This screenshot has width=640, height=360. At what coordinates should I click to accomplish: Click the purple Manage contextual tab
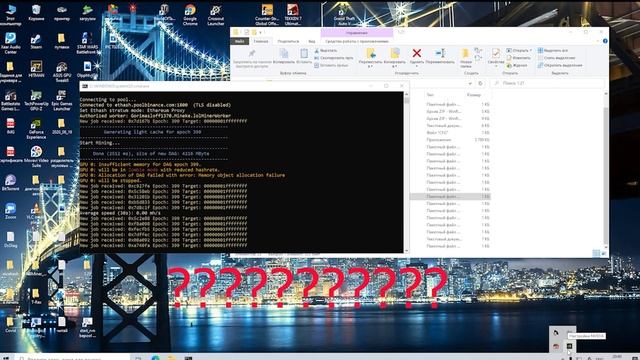click(x=357, y=33)
